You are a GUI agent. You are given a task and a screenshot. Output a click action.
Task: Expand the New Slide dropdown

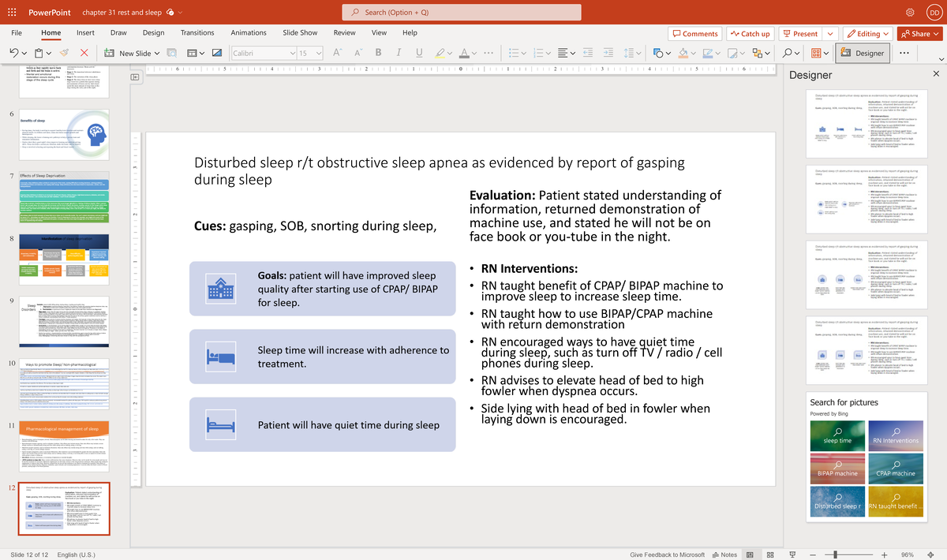pos(158,53)
